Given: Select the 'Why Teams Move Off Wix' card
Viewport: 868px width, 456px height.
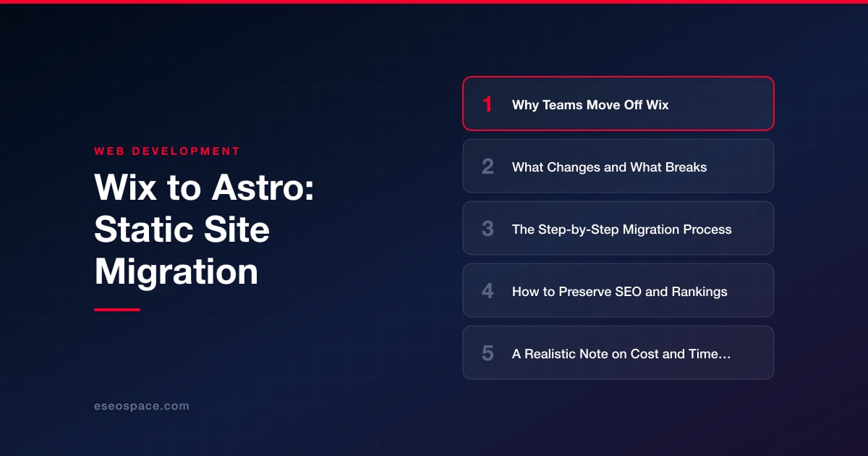Looking at the screenshot, I should coord(618,104).
